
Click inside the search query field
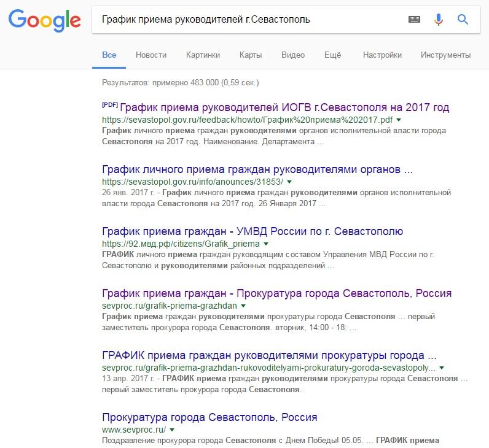[249, 20]
